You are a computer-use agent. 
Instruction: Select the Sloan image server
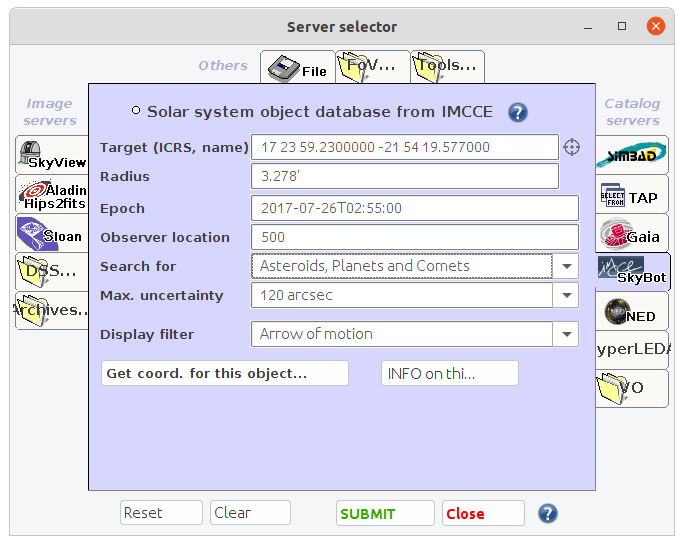pyautogui.click(x=52, y=233)
